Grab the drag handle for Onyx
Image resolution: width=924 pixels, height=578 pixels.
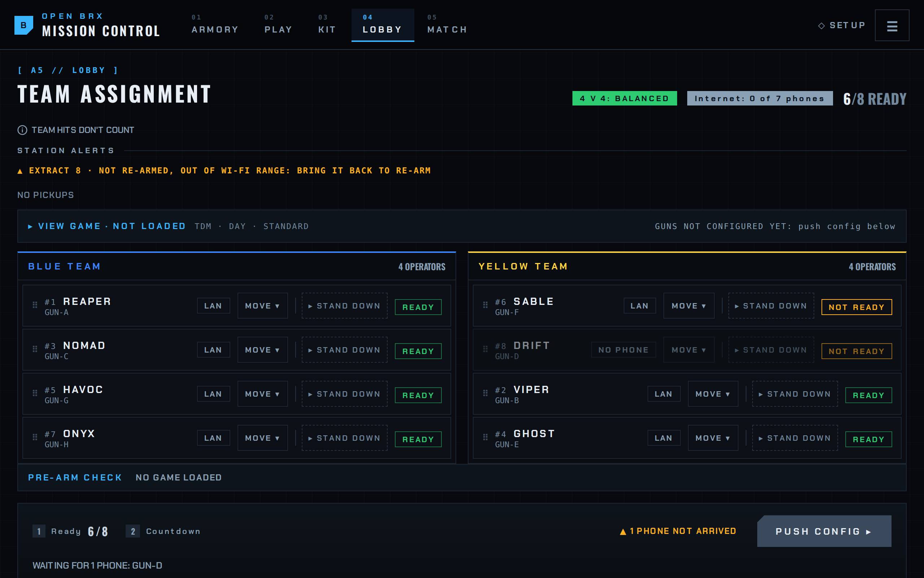point(35,437)
